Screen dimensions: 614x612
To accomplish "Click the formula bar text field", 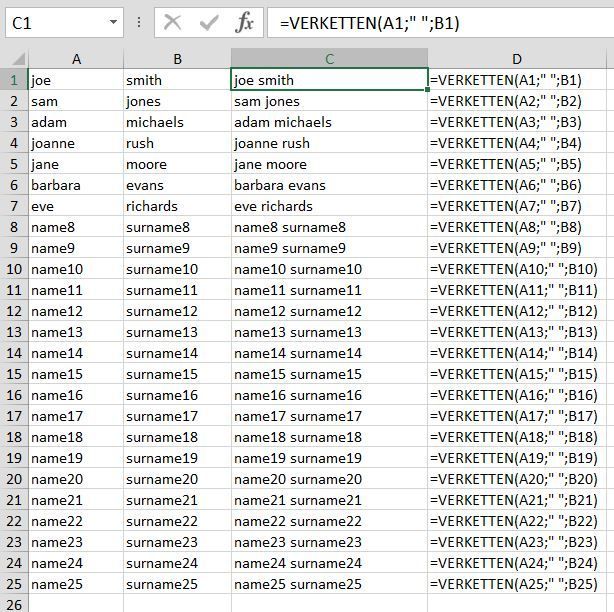I will click(x=441, y=23).
